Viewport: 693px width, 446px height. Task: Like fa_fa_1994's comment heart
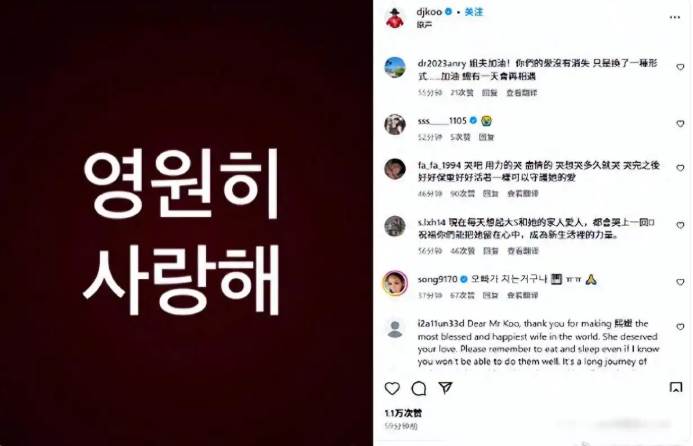coord(680,168)
